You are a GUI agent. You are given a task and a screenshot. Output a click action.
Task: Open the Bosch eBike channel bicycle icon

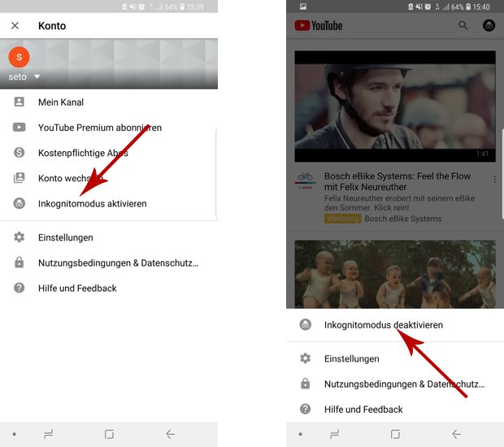click(x=305, y=180)
